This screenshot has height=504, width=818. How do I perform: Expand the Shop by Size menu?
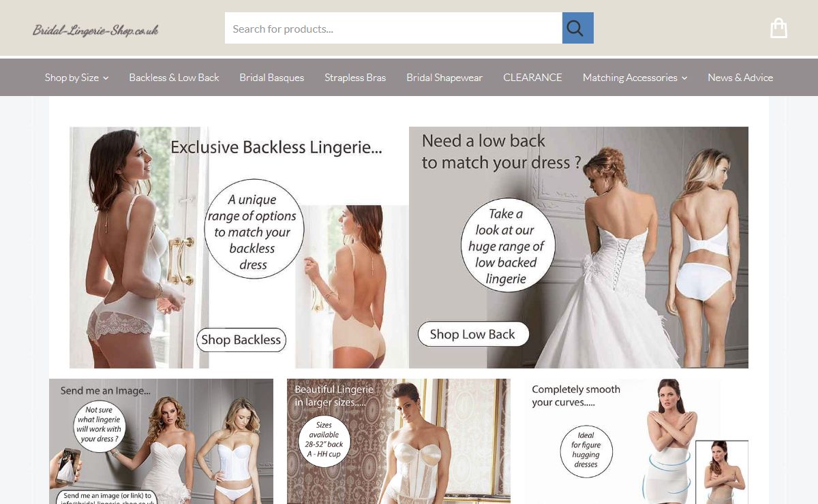tap(76, 78)
